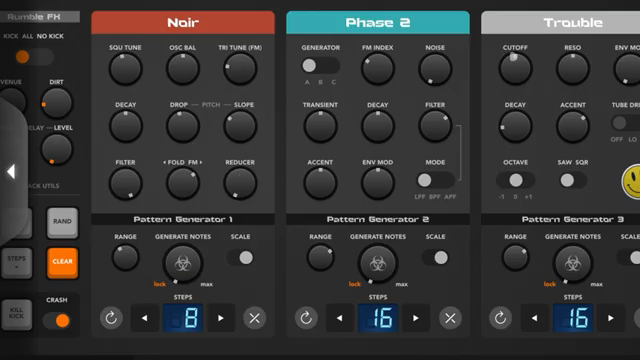Click the Phase 2 FILTER knob

click(x=435, y=126)
